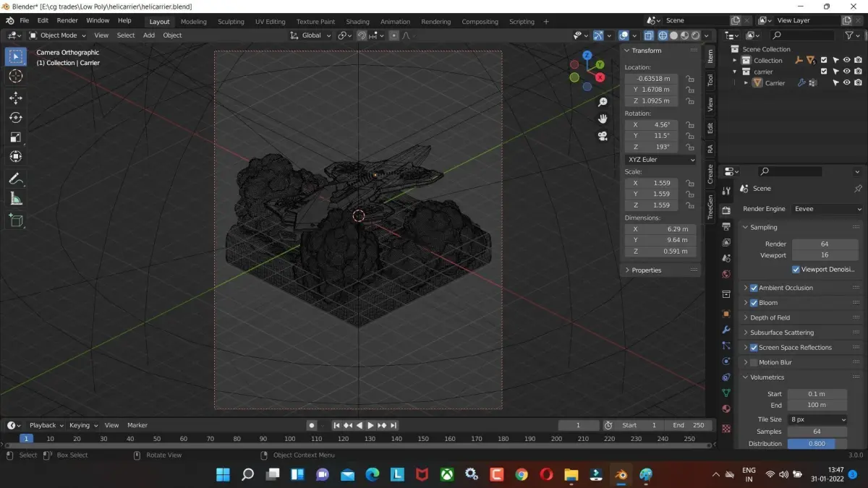The width and height of the screenshot is (868, 488).
Task: Open the Render menu
Action: pyautogui.click(x=67, y=20)
